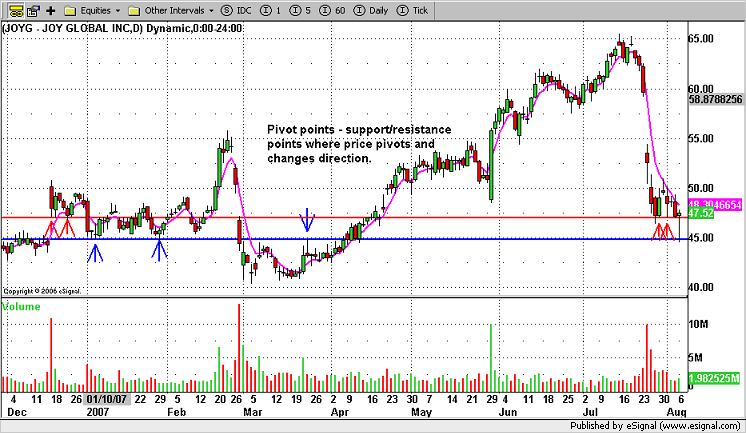
Task: Click the Copyright eSignal text
Action: (42, 291)
